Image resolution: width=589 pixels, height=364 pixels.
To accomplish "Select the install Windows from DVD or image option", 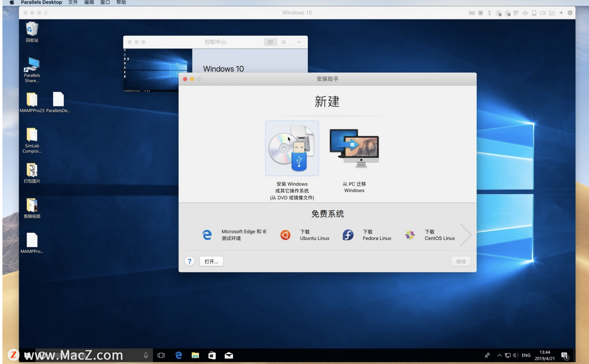I will click(x=292, y=148).
